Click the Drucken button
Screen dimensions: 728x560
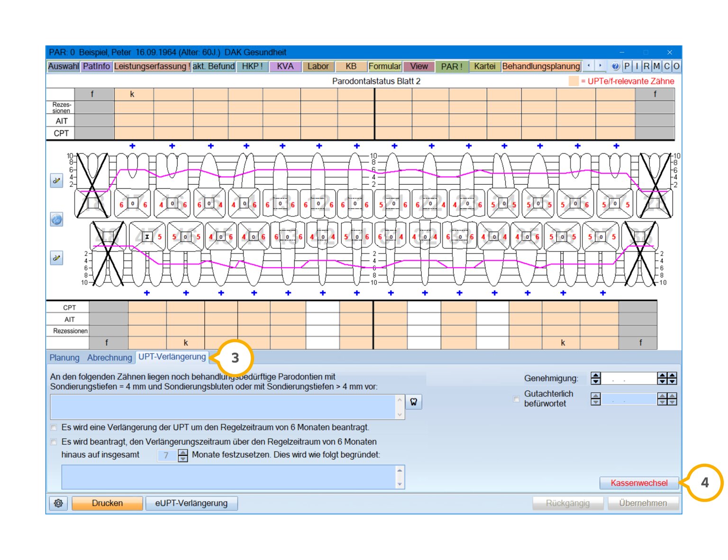coord(107,503)
